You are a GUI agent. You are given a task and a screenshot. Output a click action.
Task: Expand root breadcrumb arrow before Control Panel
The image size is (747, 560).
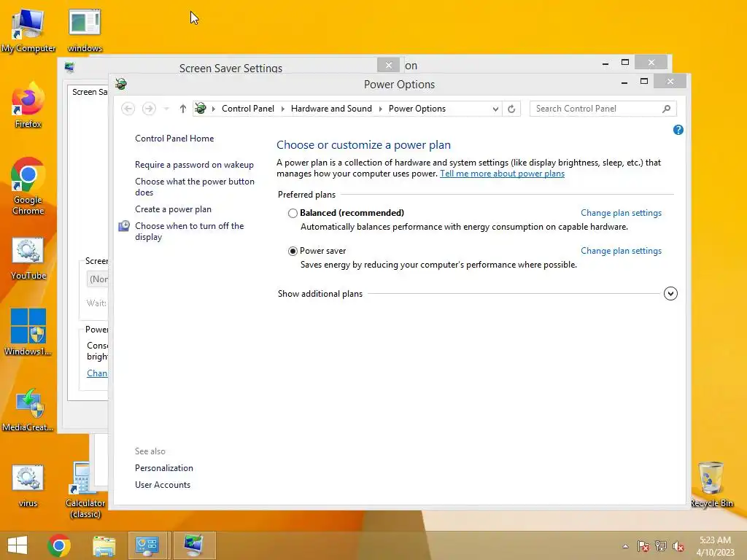point(214,109)
